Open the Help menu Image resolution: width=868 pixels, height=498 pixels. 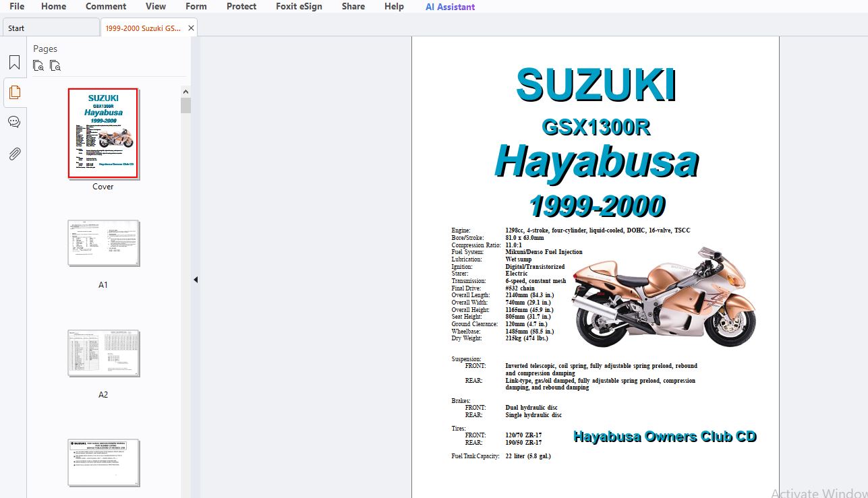pyautogui.click(x=394, y=7)
